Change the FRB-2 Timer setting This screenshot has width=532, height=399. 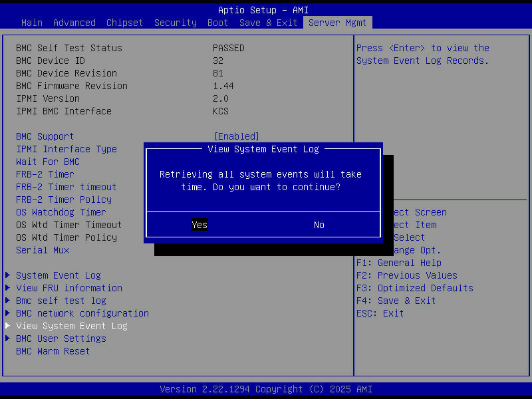coord(45,174)
